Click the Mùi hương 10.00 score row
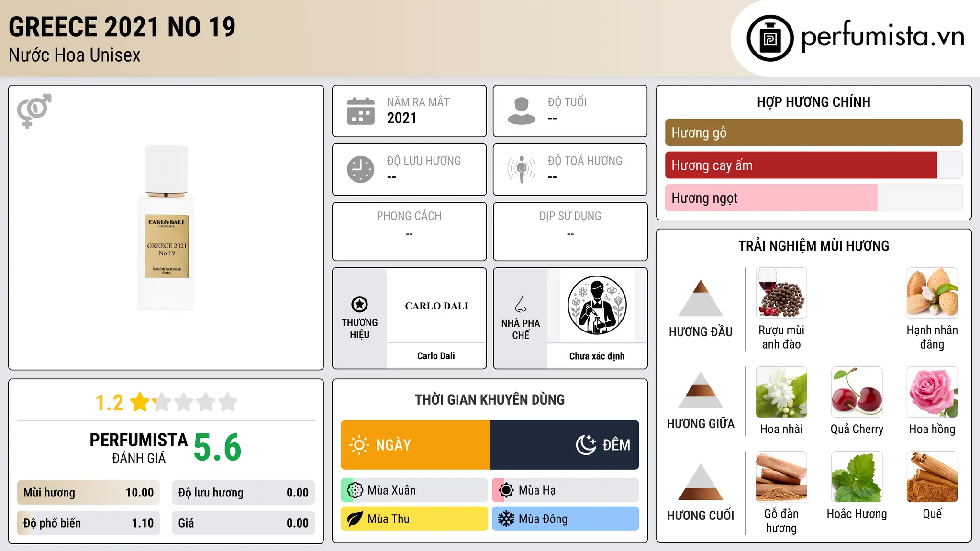 pyautogui.click(x=89, y=493)
